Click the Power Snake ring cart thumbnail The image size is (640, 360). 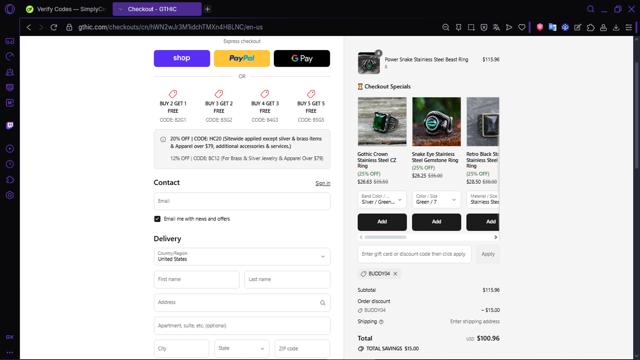[369, 63]
